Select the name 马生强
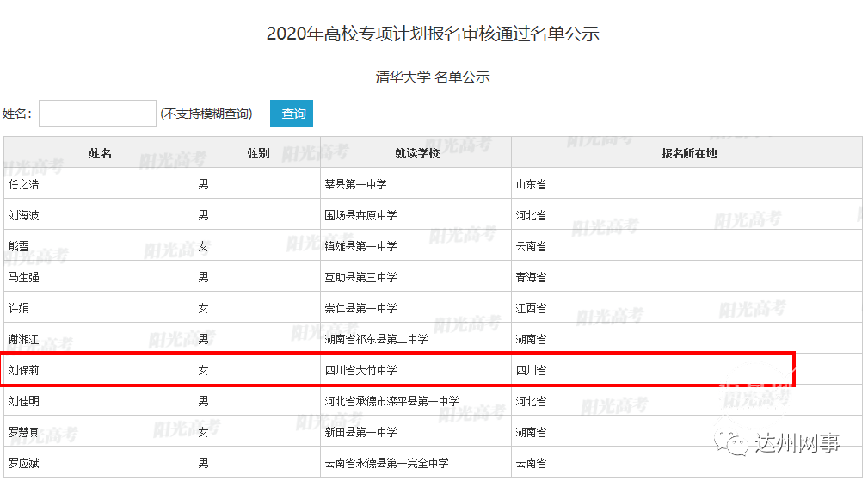 (24, 277)
